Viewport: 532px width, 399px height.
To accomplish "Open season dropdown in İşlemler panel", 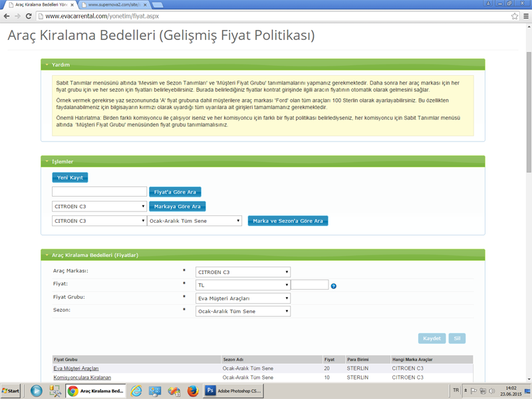I will tap(194, 221).
